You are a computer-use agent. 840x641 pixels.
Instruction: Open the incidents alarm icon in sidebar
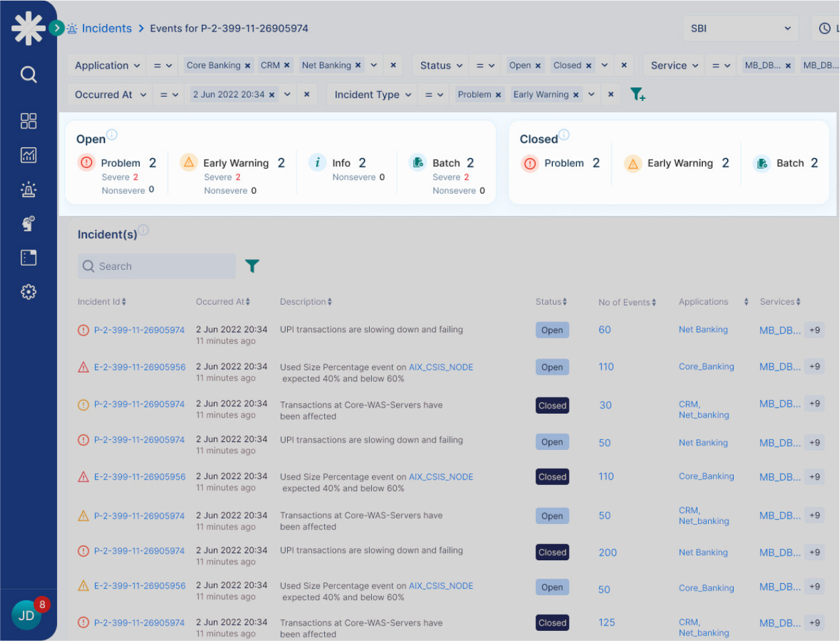point(28,190)
